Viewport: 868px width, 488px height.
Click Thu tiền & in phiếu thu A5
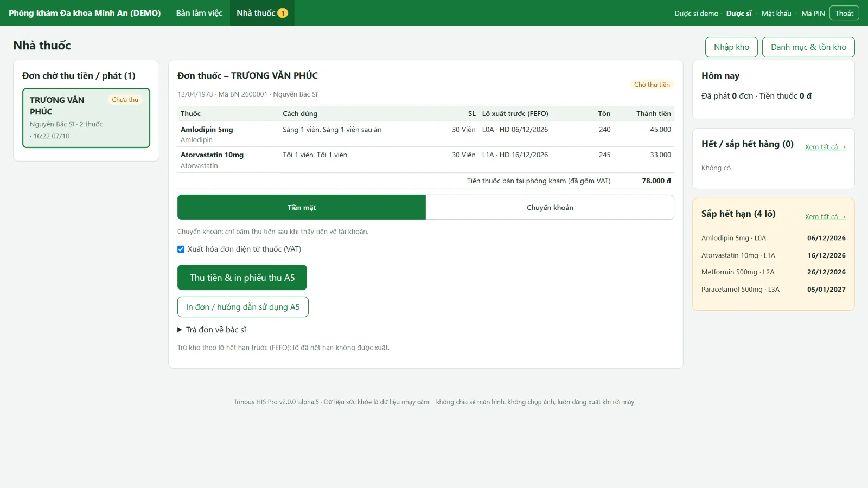tap(242, 278)
